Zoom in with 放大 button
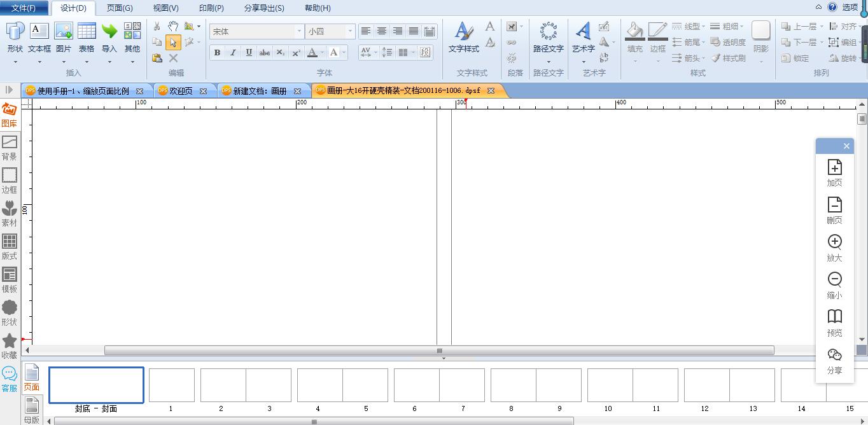The image size is (868, 425). click(834, 242)
